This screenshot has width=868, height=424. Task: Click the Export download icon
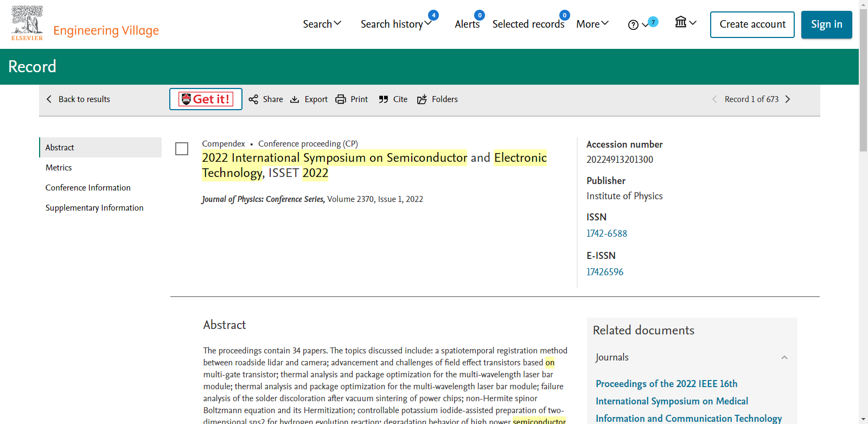[295, 99]
